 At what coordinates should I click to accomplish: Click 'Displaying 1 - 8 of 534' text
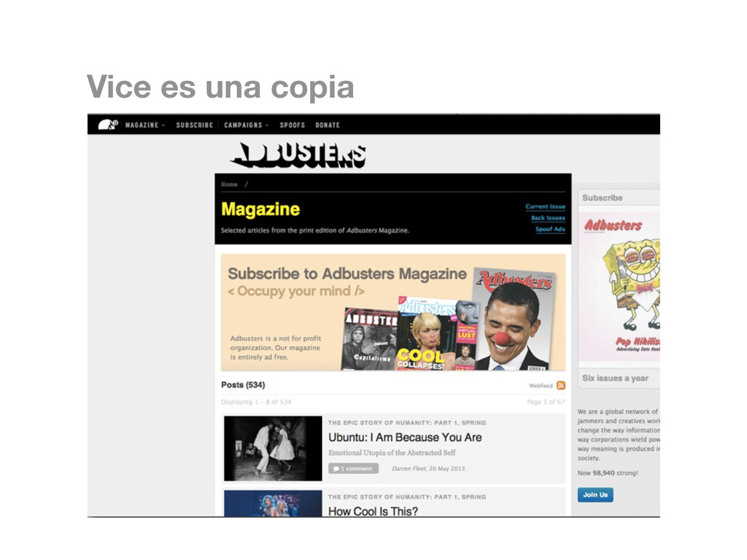click(x=256, y=402)
